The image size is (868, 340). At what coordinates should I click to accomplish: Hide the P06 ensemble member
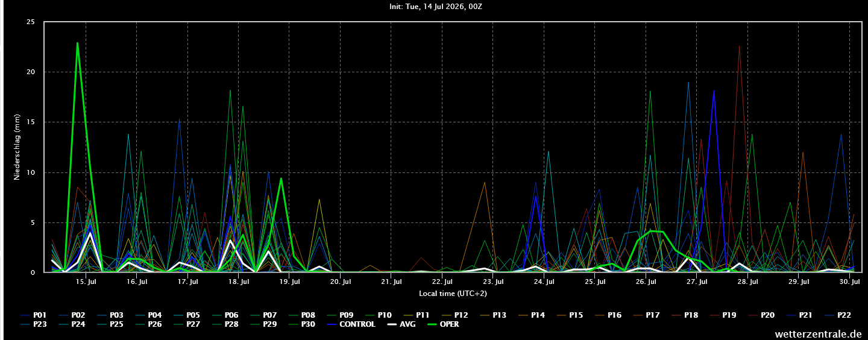(225, 315)
